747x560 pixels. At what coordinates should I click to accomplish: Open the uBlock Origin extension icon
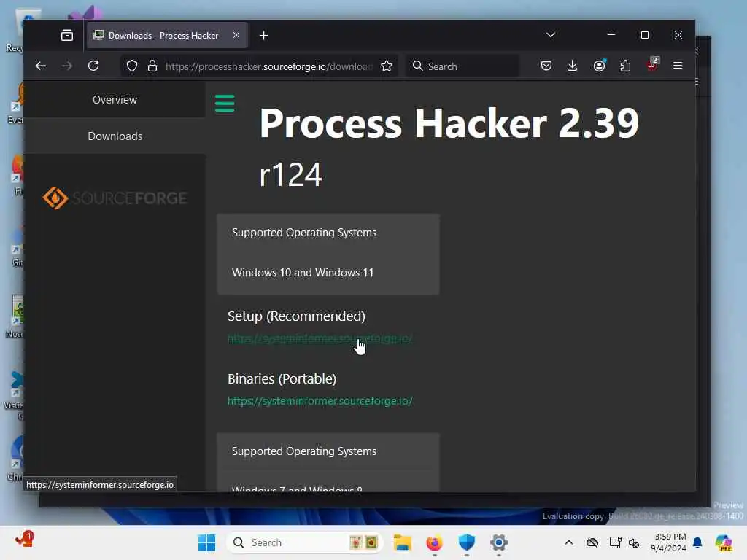pyautogui.click(x=652, y=65)
